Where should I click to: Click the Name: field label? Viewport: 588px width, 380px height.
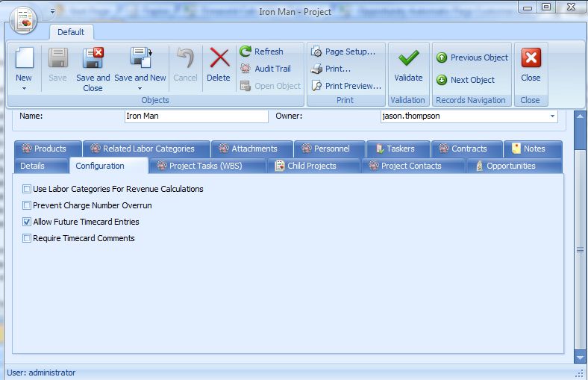31,116
